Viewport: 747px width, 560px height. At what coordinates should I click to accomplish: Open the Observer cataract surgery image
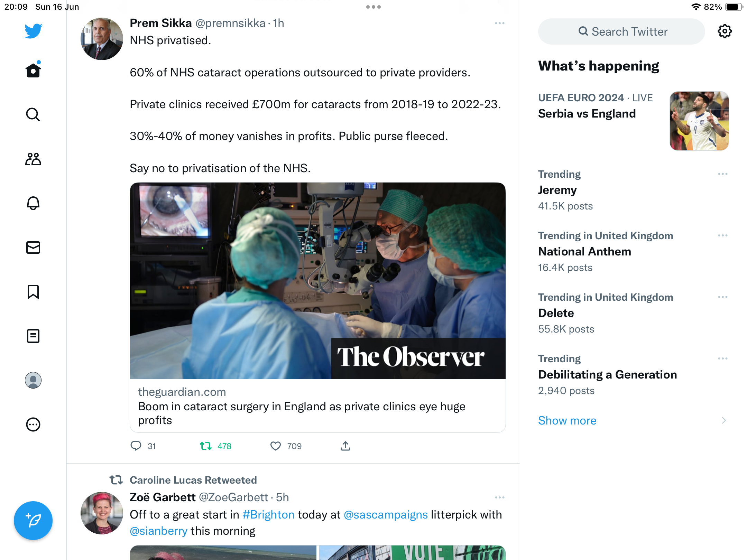coord(318,281)
